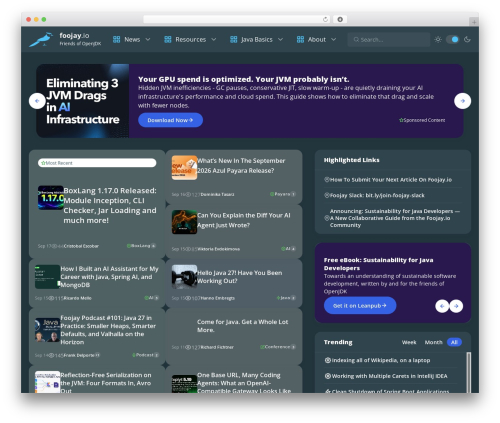
Task: Open BoxLang 1.17.0 Released article
Action: (110, 205)
